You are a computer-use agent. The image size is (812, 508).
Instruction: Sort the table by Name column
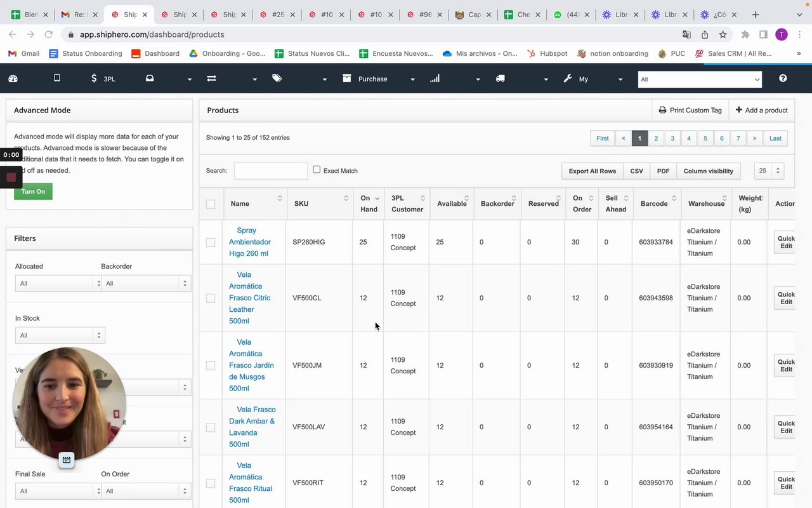254,204
